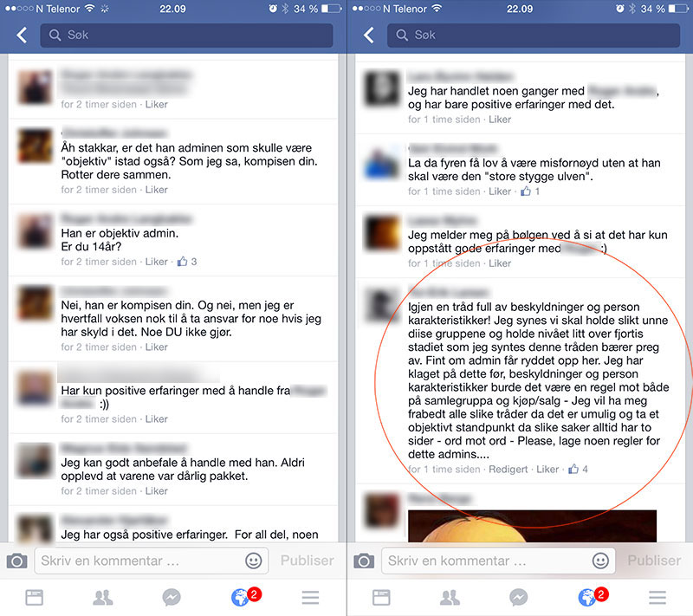This screenshot has height=616, width=693.
Task: Tap the back arrow in left screen
Action: pos(21,35)
